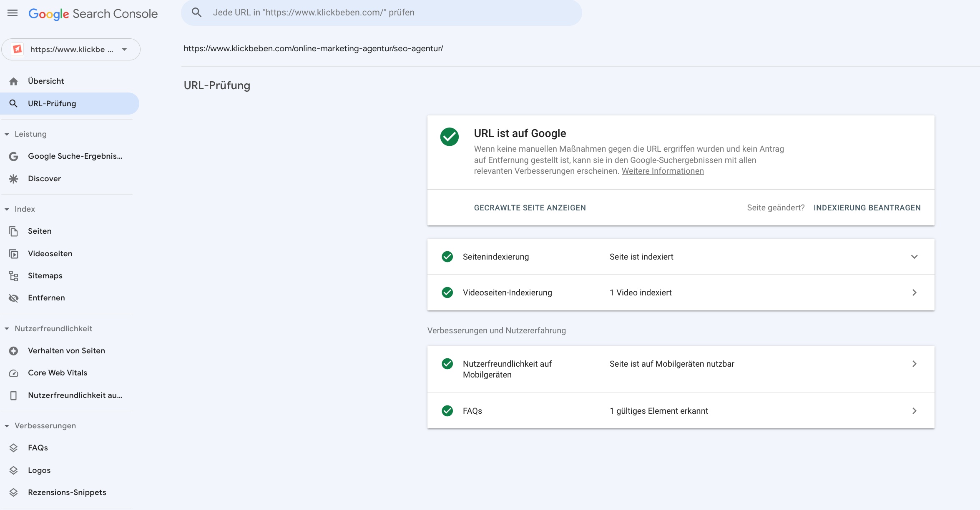Click GECRAWLTE SEITE ANZEIGEN button
This screenshot has width=980, height=510.
[530, 207]
